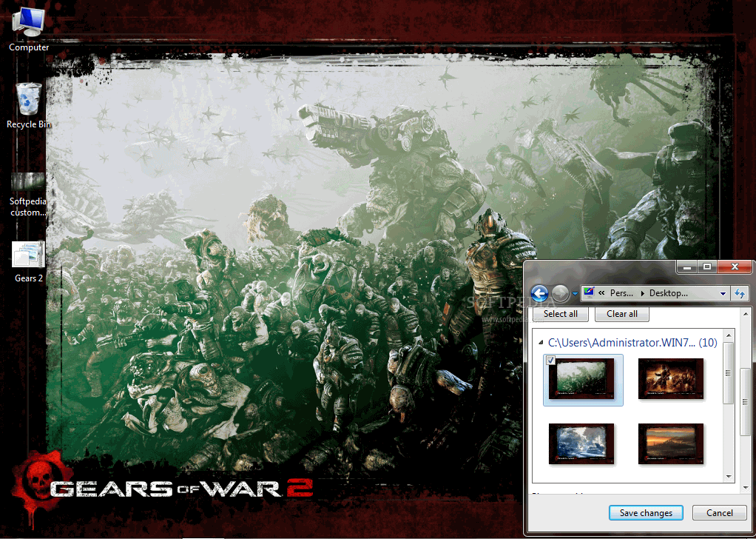The height and width of the screenshot is (539, 756).
Task: Open recent pages dropdown beside nav arrows
Action: point(575,293)
